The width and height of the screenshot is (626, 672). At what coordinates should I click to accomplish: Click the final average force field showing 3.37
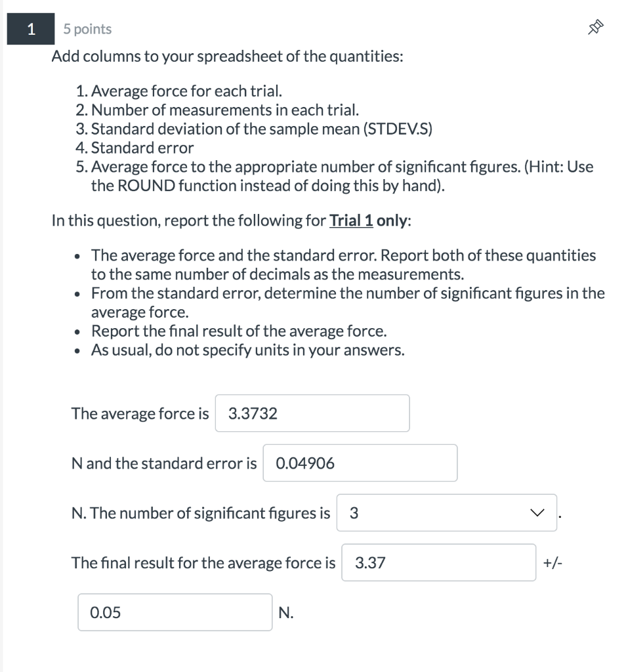pyautogui.click(x=438, y=563)
